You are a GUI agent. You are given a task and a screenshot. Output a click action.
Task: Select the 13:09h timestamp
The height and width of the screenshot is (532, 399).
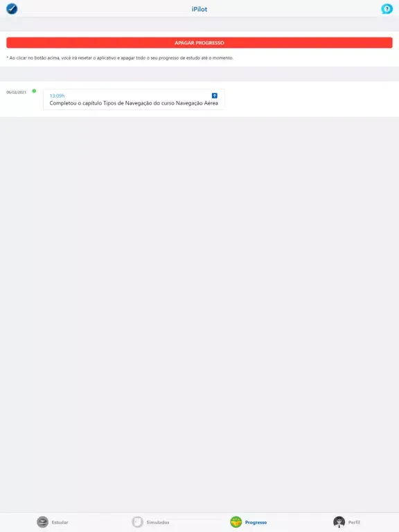coord(57,96)
